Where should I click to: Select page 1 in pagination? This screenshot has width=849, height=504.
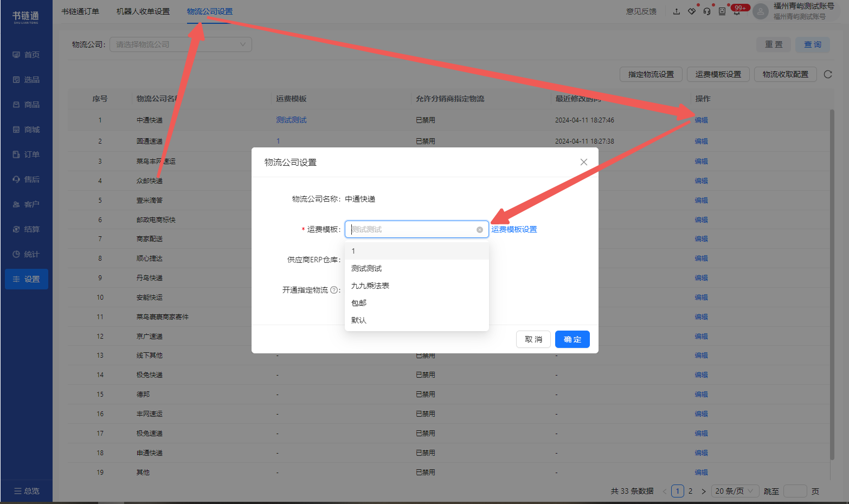pyautogui.click(x=678, y=491)
